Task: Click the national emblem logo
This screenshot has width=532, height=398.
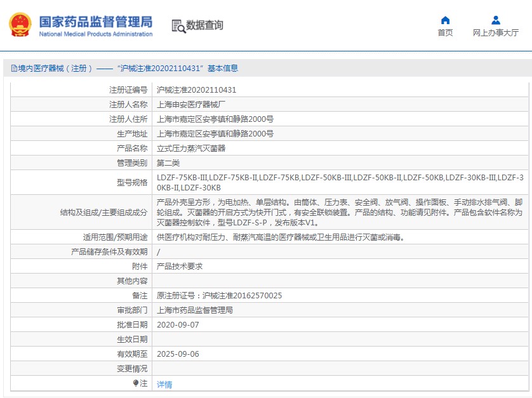Action: point(20,25)
